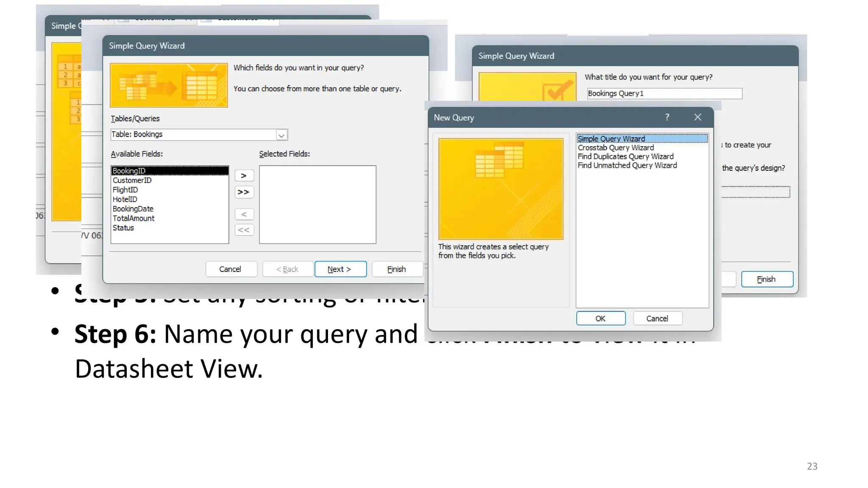This screenshot has width=868, height=488.
Task: Select CustomerID in Available Fields
Action: tap(170, 180)
